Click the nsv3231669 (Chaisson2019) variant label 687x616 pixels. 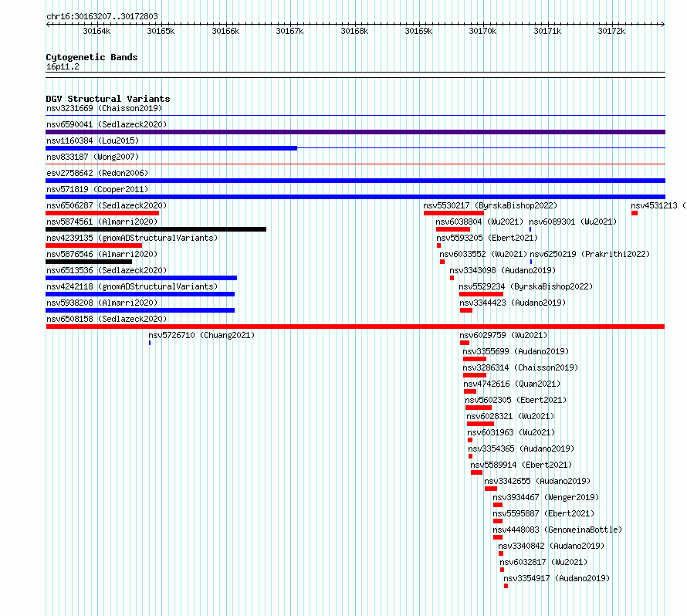point(104,108)
